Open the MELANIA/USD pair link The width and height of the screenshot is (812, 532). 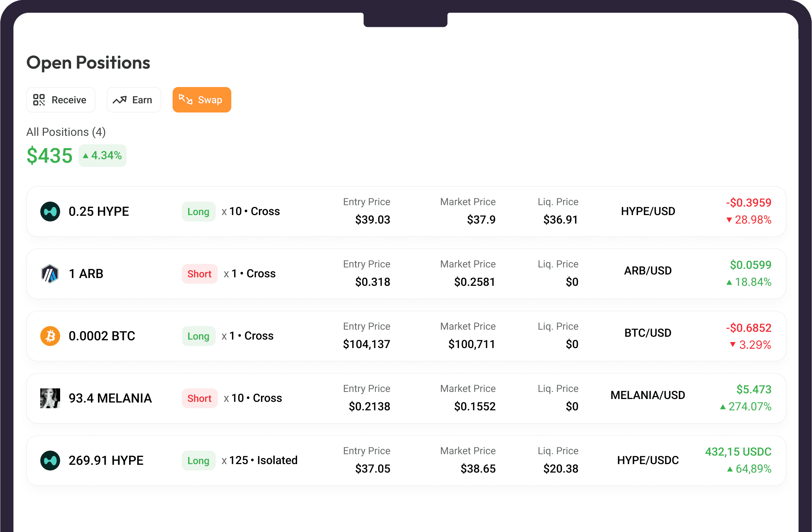coord(648,395)
